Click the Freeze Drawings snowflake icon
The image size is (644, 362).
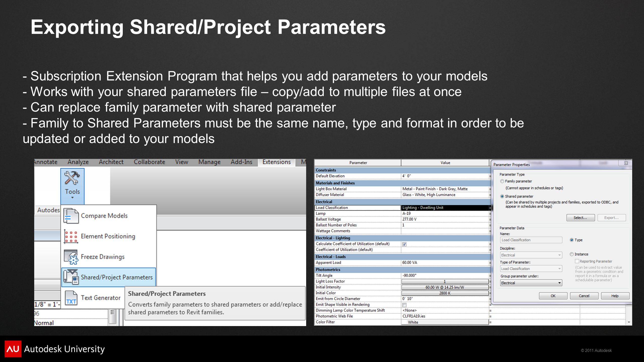[71, 257]
